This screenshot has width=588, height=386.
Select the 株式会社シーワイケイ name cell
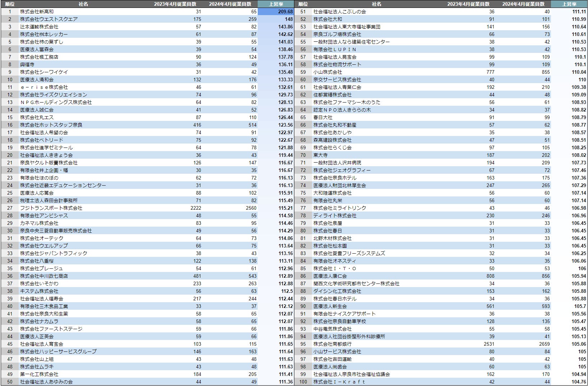pos(44,72)
